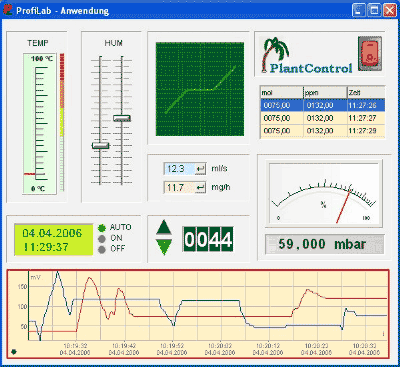Select the AUTO mode indicator
Viewport: 400px width, 367px height.
coord(102,228)
